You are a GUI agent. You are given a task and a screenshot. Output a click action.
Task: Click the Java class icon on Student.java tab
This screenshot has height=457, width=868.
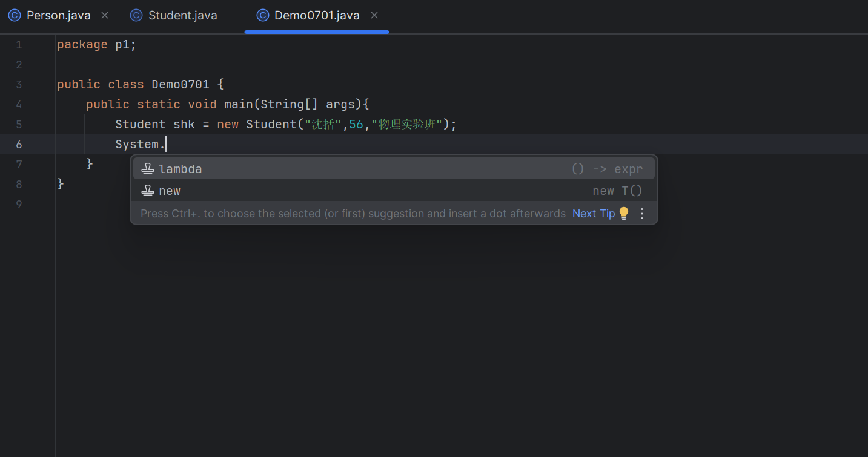pos(135,15)
